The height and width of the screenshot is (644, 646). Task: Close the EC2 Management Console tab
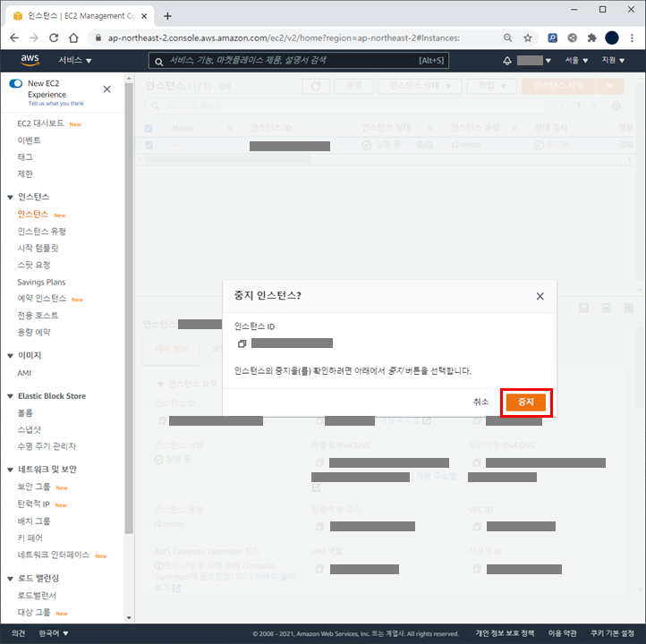coord(144,16)
